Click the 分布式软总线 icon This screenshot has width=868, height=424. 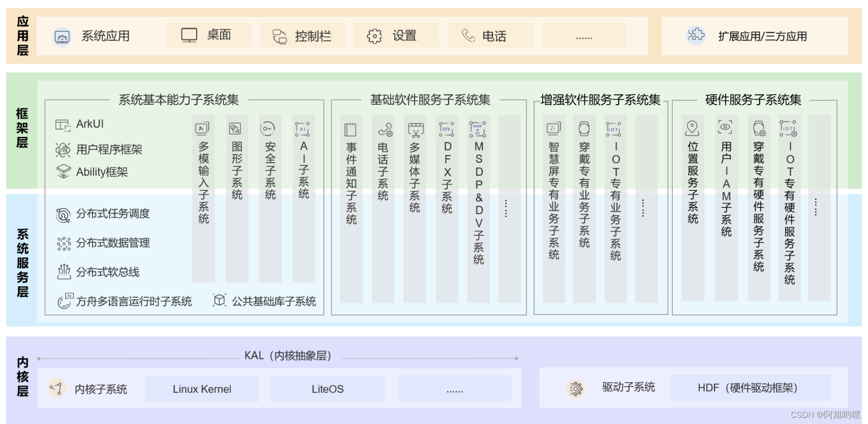pos(64,272)
